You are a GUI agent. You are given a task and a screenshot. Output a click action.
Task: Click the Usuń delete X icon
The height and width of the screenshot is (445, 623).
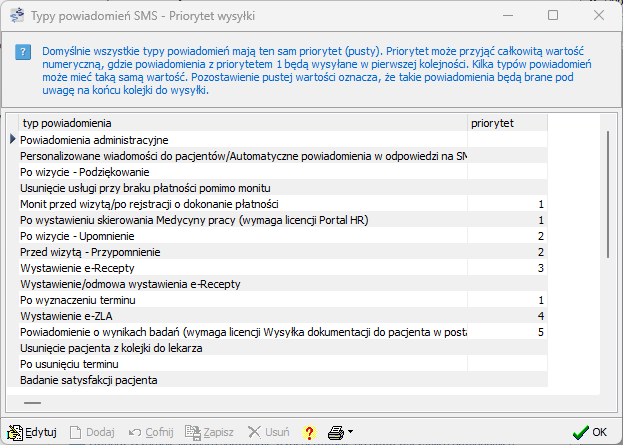point(254,432)
